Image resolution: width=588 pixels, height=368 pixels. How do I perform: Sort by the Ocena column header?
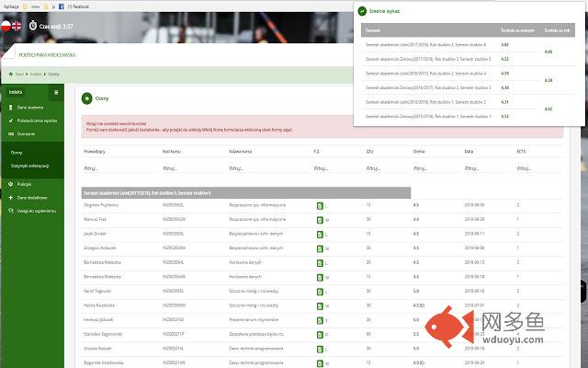click(419, 151)
